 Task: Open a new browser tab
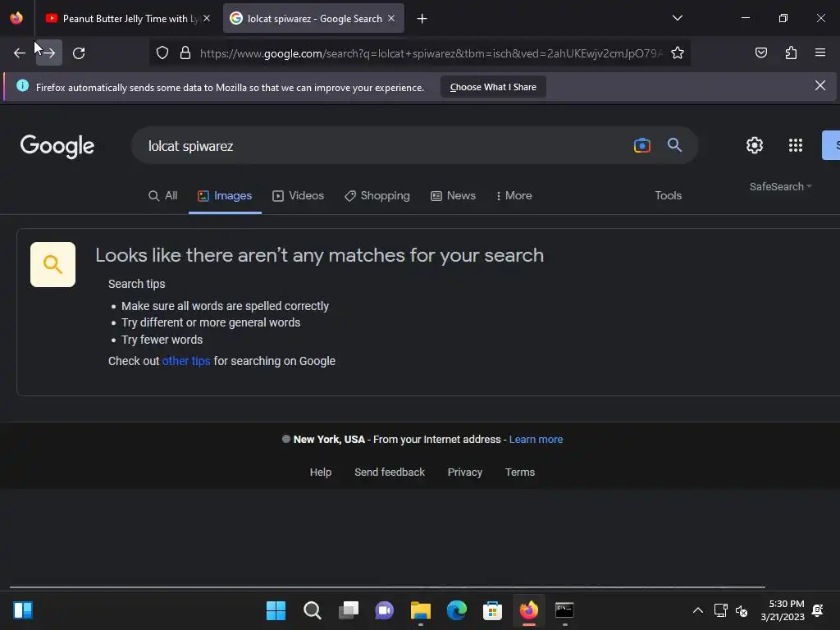pyautogui.click(x=422, y=19)
